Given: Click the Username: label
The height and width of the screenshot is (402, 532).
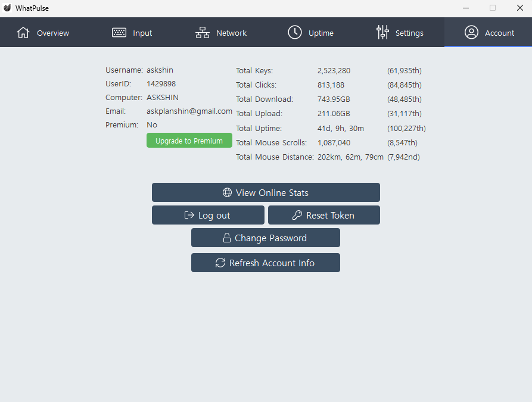Looking at the screenshot, I should 124,70.
